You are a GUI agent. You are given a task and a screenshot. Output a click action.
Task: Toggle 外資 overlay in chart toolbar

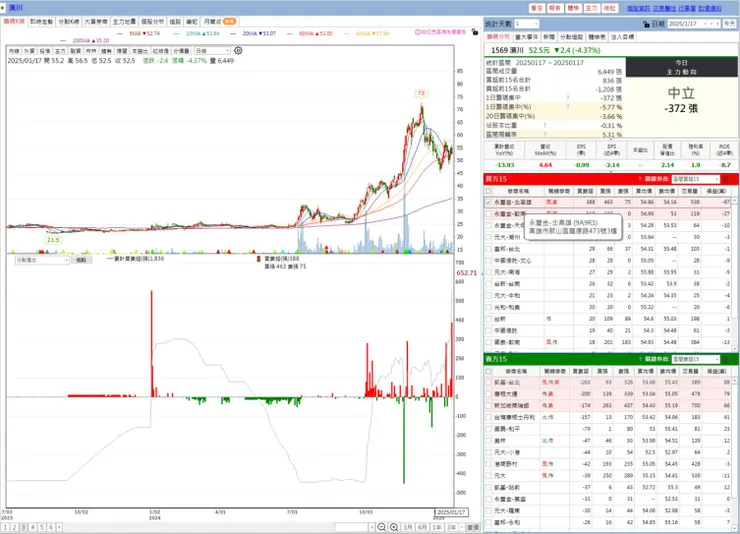coord(29,50)
